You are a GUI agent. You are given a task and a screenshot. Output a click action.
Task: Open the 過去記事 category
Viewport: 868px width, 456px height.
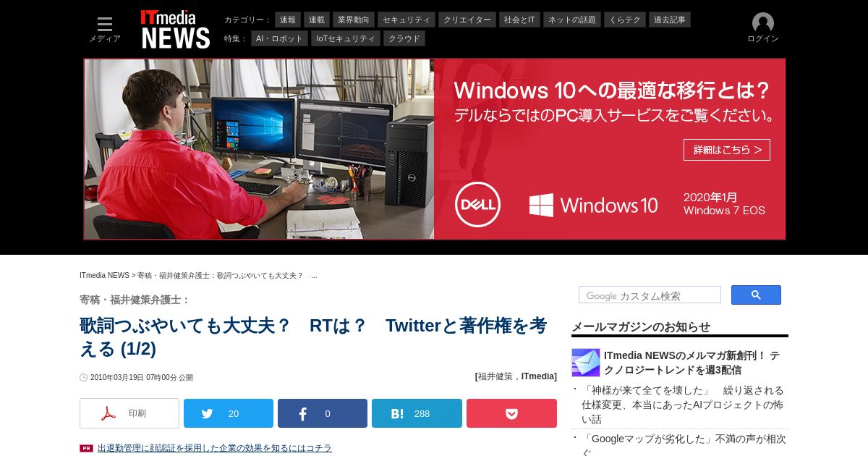coord(670,20)
